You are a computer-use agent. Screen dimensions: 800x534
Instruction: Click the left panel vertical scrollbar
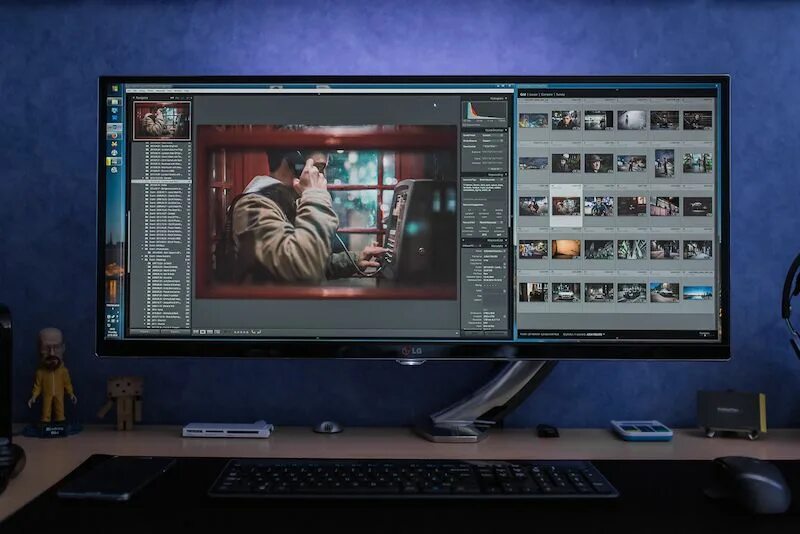129,240
